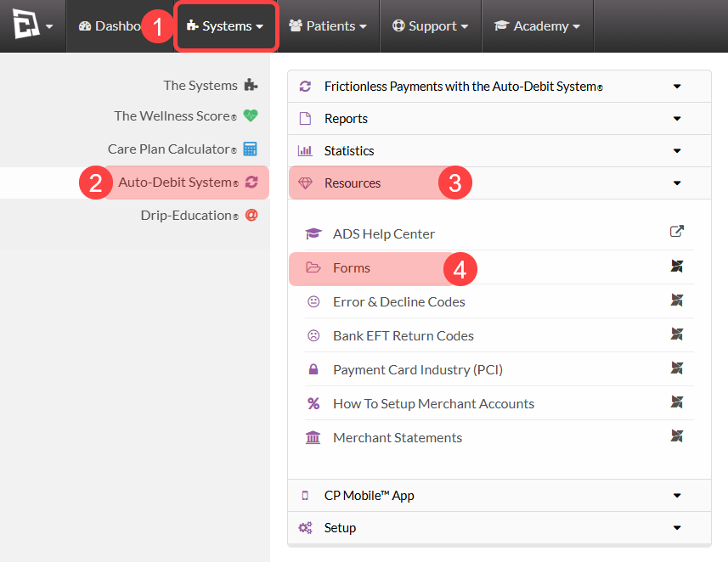
Task: Click the app logo in the top bar
Action: pos(25,24)
